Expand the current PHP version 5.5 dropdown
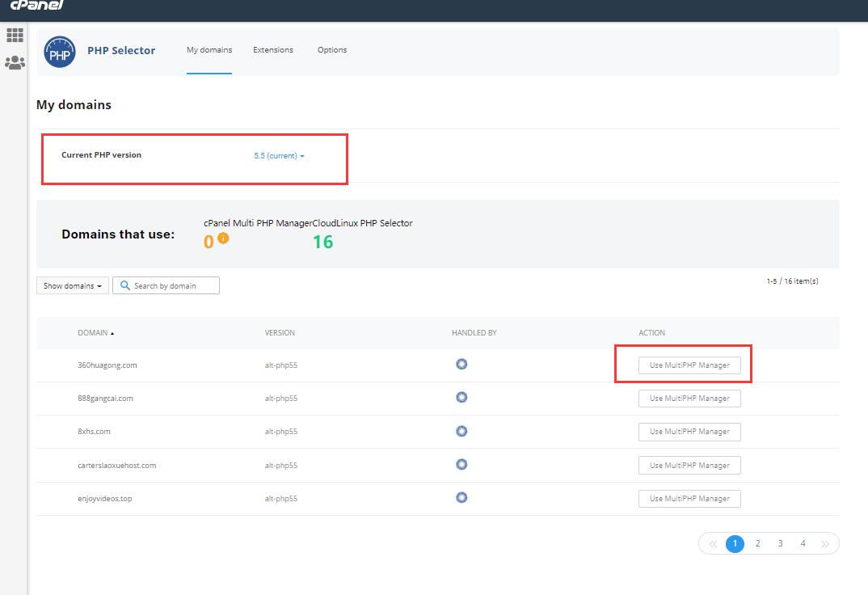 [x=279, y=156]
